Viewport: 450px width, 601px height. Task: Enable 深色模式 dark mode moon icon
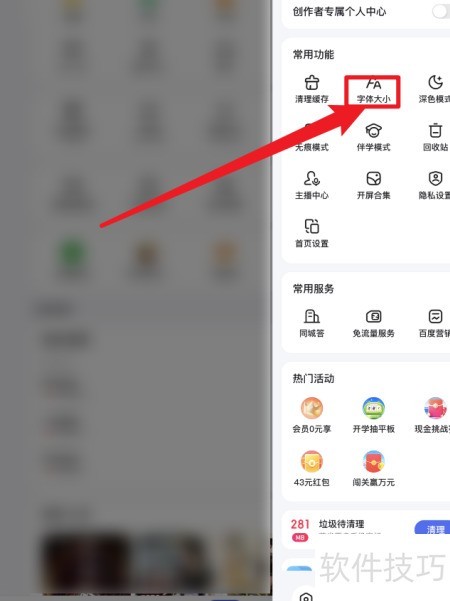tap(435, 90)
